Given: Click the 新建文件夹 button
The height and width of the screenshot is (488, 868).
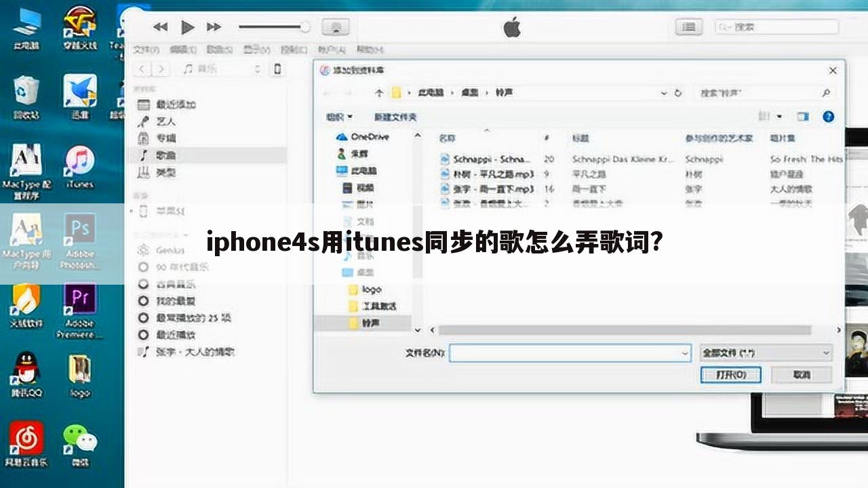Looking at the screenshot, I should [x=394, y=117].
